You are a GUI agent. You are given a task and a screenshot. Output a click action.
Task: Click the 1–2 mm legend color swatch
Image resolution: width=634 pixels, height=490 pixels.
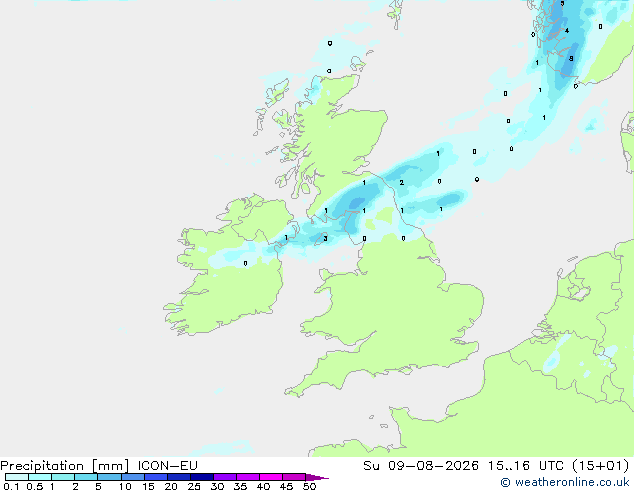coord(63,477)
